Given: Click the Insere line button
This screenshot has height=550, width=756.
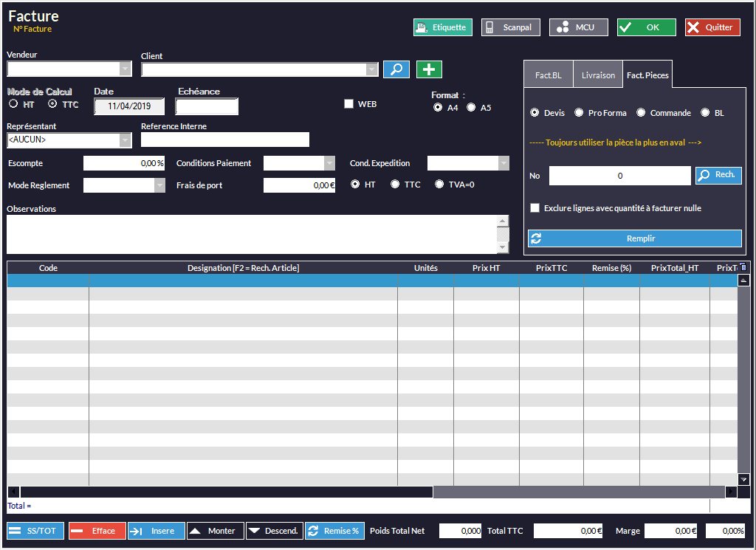Looking at the screenshot, I should pyautogui.click(x=156, y=531).
